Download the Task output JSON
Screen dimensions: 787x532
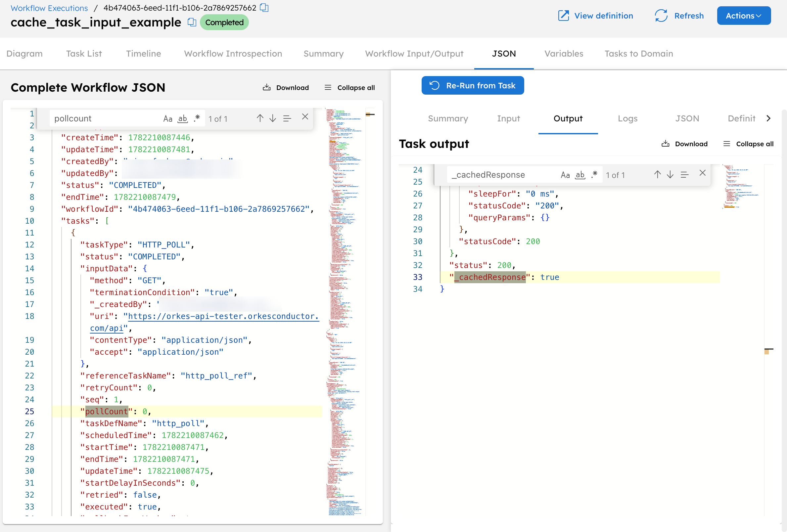click(x=684, y=144)
